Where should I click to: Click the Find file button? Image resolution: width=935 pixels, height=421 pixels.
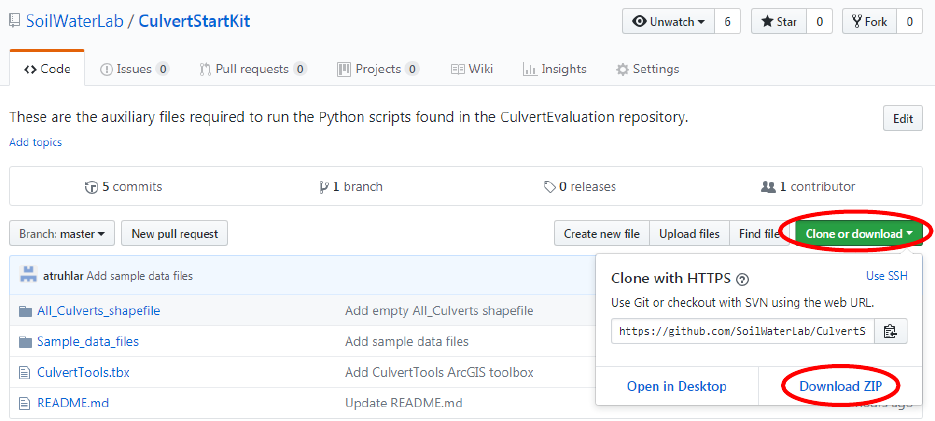click(x=758, y=234)
